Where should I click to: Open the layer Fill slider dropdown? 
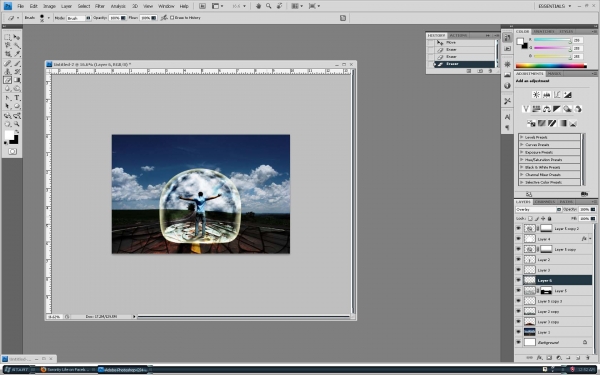(593, 218)
